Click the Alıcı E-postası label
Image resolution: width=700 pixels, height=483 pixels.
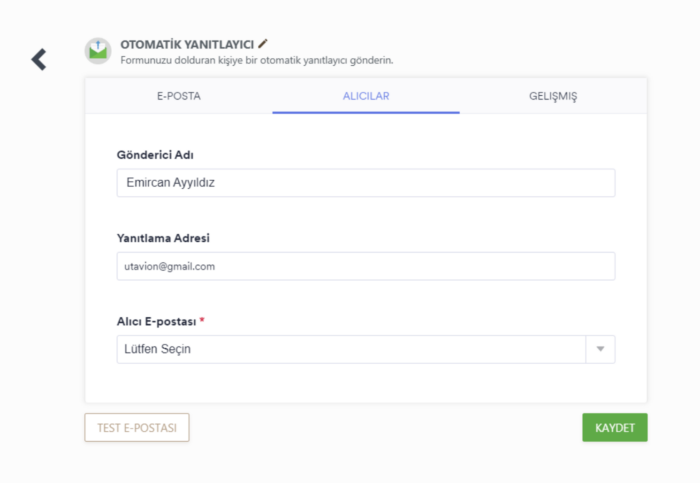click(x=156, y=321)
